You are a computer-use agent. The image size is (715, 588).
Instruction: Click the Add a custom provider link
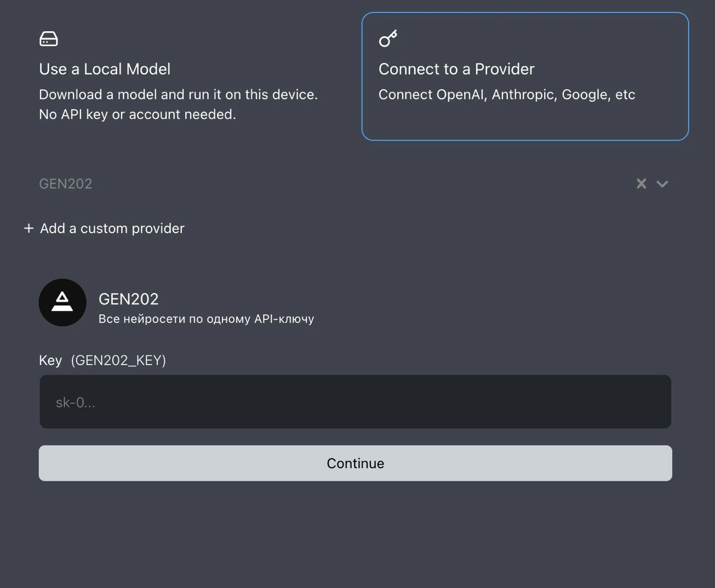pos(112,228)
